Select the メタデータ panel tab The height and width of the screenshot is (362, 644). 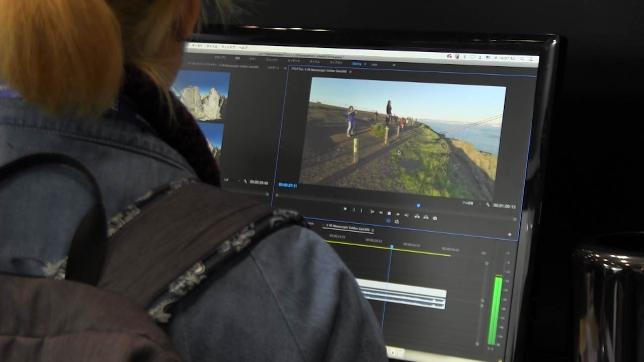(x=273, y=68)
